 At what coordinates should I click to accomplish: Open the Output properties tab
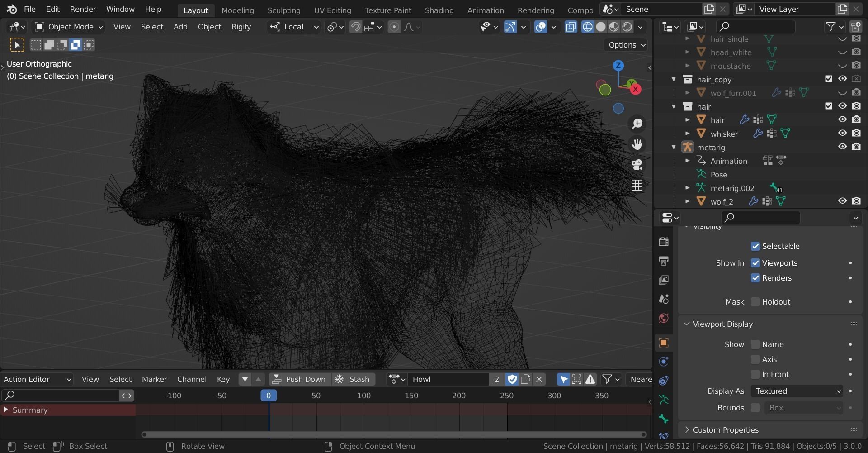click(664, 261)
